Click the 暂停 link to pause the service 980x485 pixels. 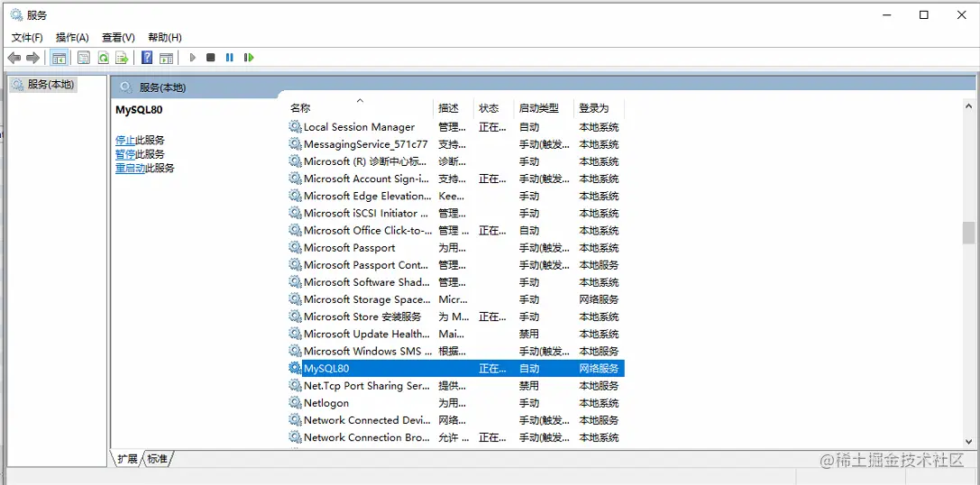(125, 154)
